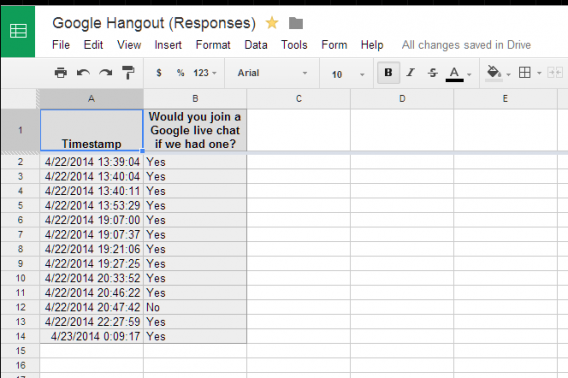Viewport: 568px width, 378px height.
Task: Open the text color picker
Action: [454, 74]
